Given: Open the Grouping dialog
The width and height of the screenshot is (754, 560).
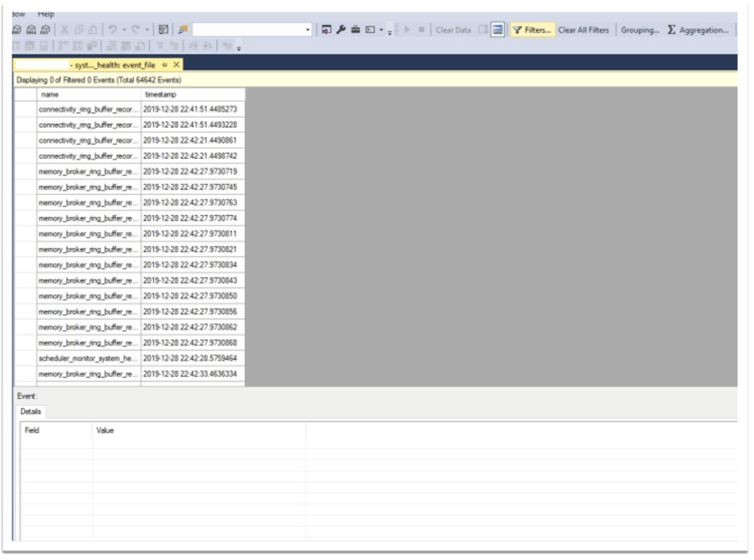Looking at the screenshot, I should [640, 30].
